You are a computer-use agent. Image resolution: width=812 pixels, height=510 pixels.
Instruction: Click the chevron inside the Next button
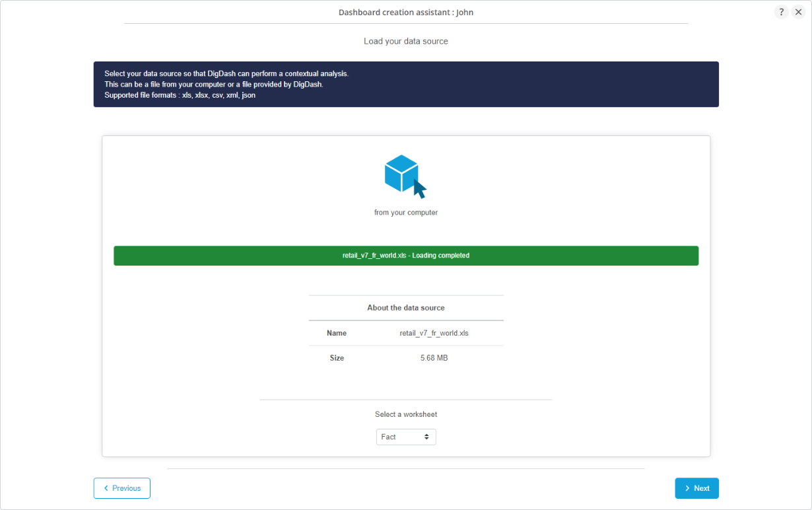(x=687, y=488)
